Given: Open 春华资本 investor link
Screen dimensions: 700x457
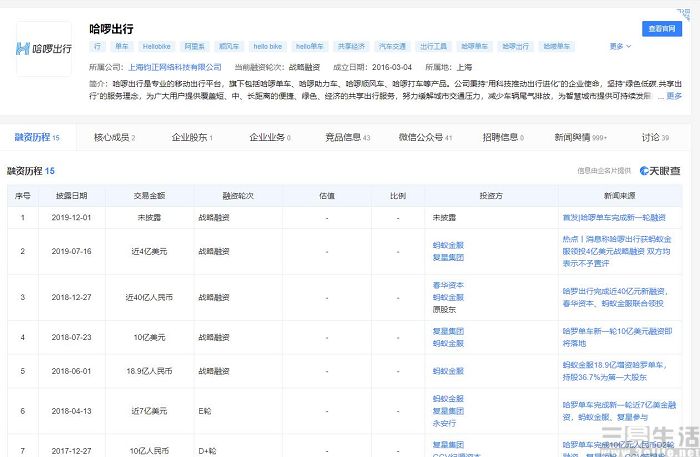Looking at the screenshot, I should 448,285.
